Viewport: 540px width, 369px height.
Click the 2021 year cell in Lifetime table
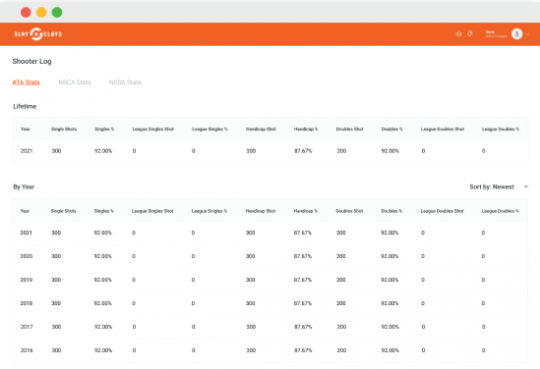(27, 151)
